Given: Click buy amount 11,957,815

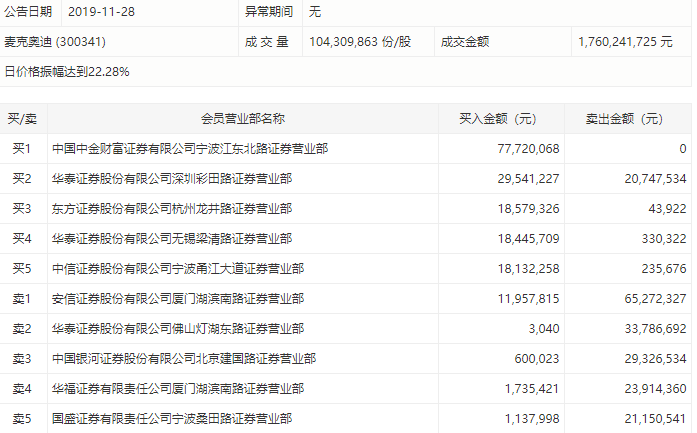Looking at the screenshot, I should pyautogui.click(x=528, y=299).
